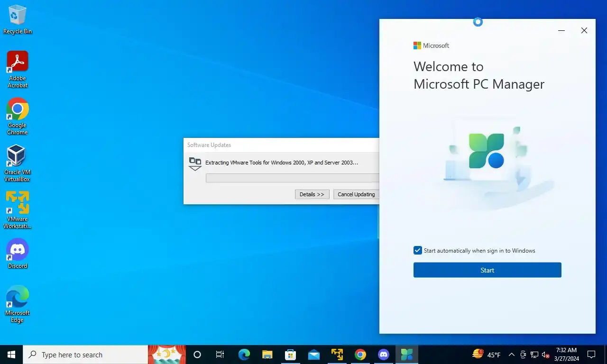
Task: Launch Microsoft Edge from the taskbar
Action: [244, 355]
